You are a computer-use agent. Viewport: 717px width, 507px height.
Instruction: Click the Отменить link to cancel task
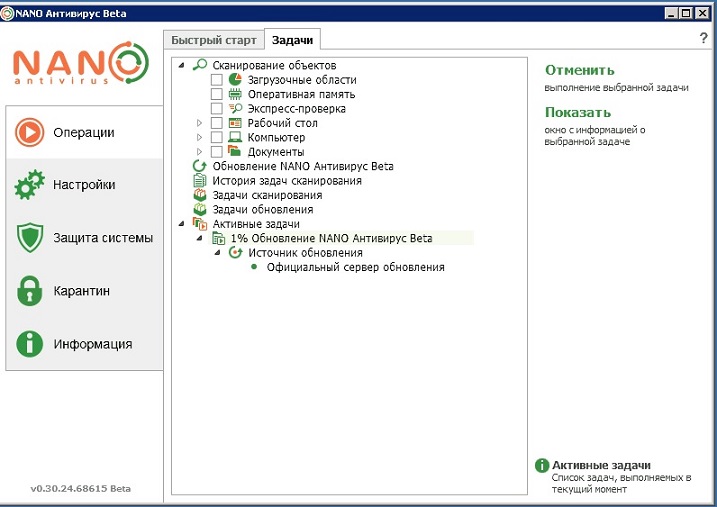[x=579, y=70]
